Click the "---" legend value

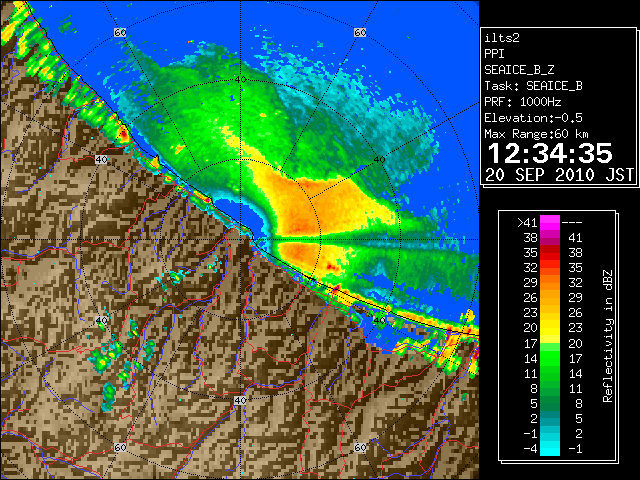[572, 223]
